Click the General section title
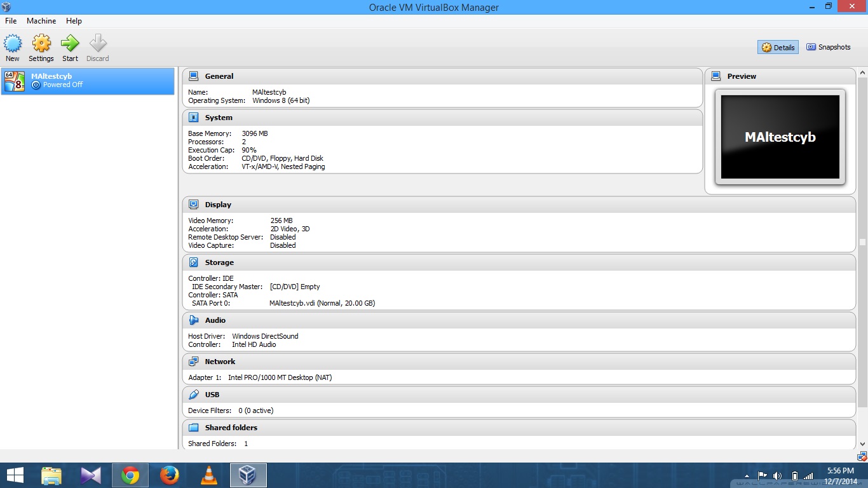Viewport: 868px width, 488px height. tap(219, 76)
